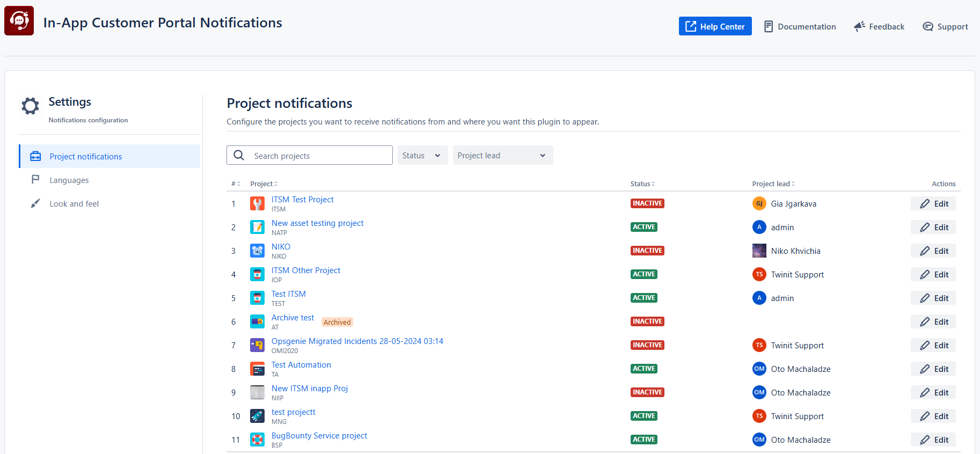Edit the New ITSM inapp Proj row
Viewport: 980px width, 454px height.
pyautogui.click(x=933, y=392)
